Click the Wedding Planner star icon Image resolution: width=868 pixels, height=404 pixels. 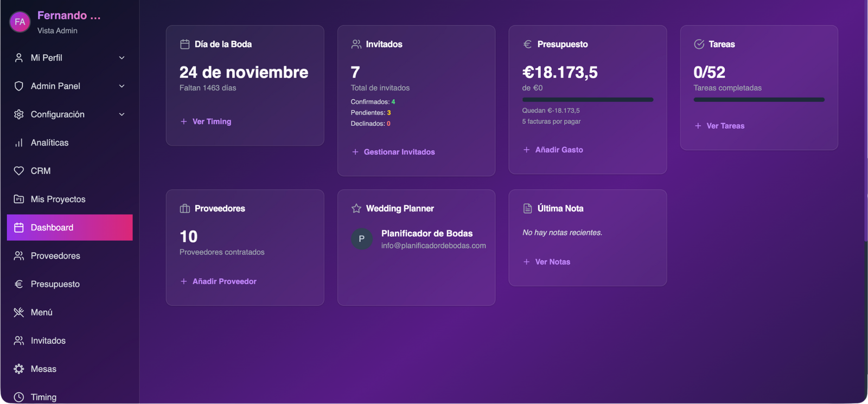356,208
